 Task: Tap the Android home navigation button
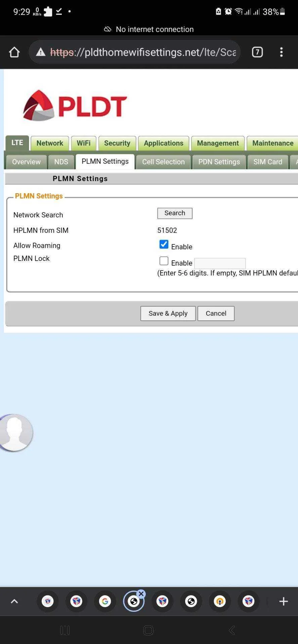point(148,631)
